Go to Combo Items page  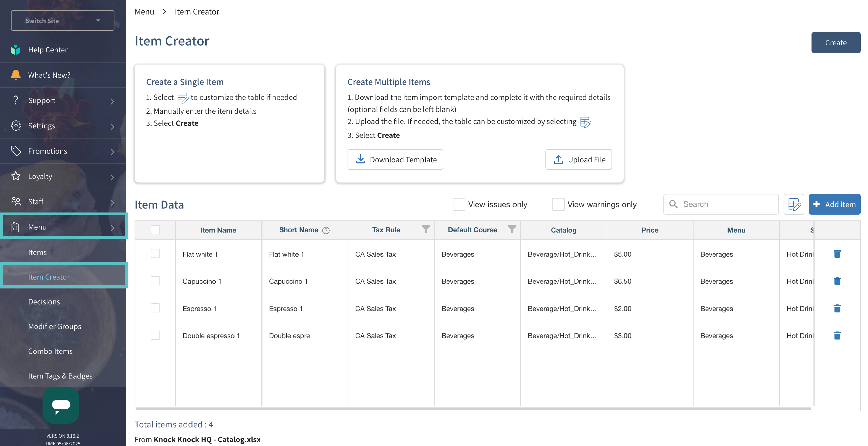(x=50, y=351)
